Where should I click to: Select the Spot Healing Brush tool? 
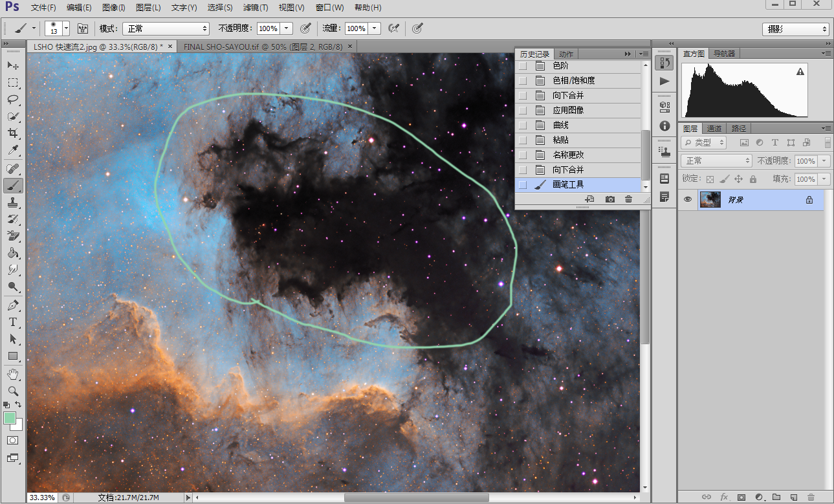click(x=13, y=169)
